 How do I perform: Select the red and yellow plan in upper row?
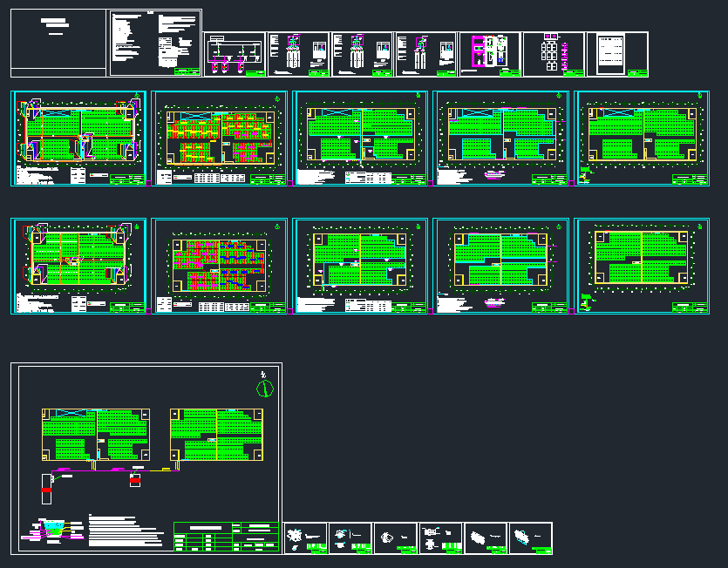(220, 138)
